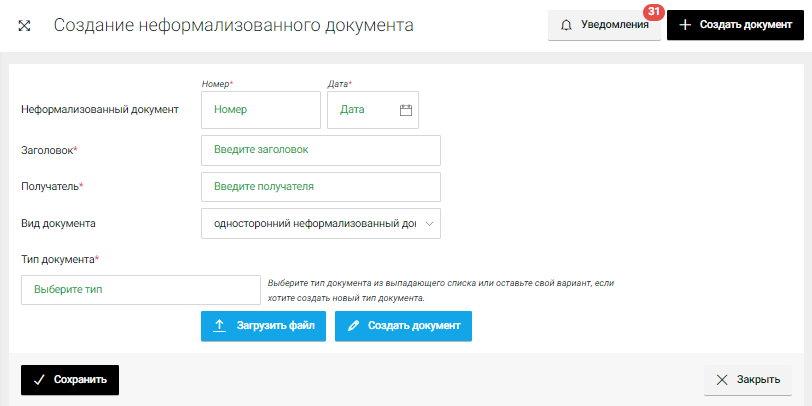Click the bell icon in Уведомления
Viewport: 812px width, 406px height.
click(x=567, y=25)
